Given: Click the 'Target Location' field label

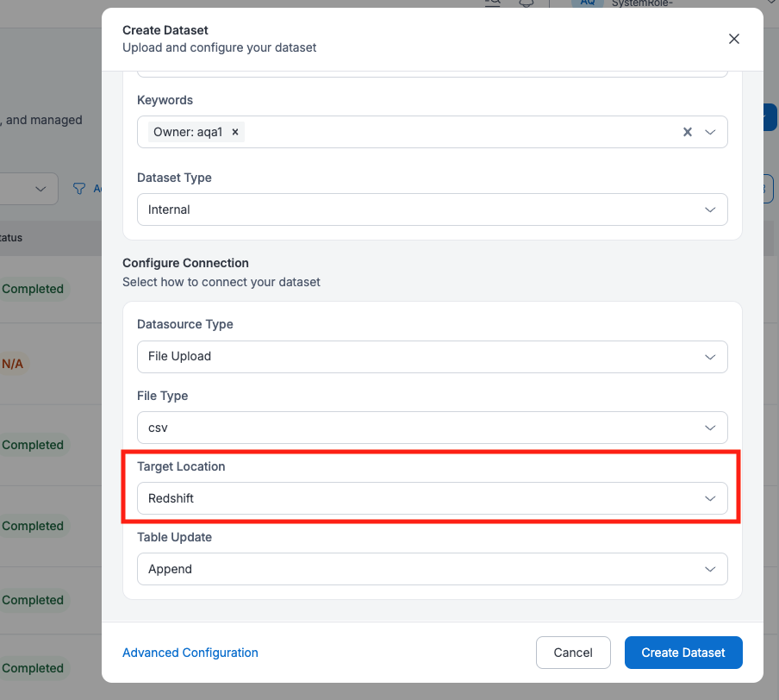Looking at the screenshot, I should coord(181,466).
